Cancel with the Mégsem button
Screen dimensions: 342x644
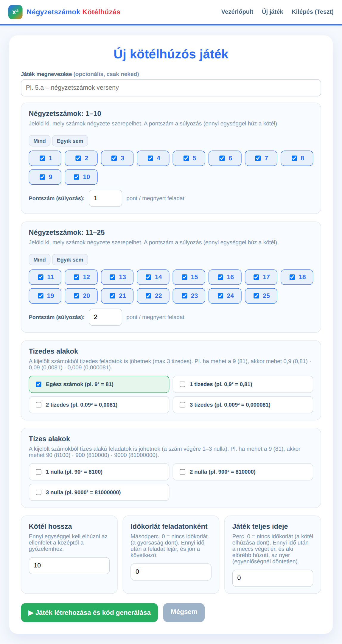[x=184, y=613]
